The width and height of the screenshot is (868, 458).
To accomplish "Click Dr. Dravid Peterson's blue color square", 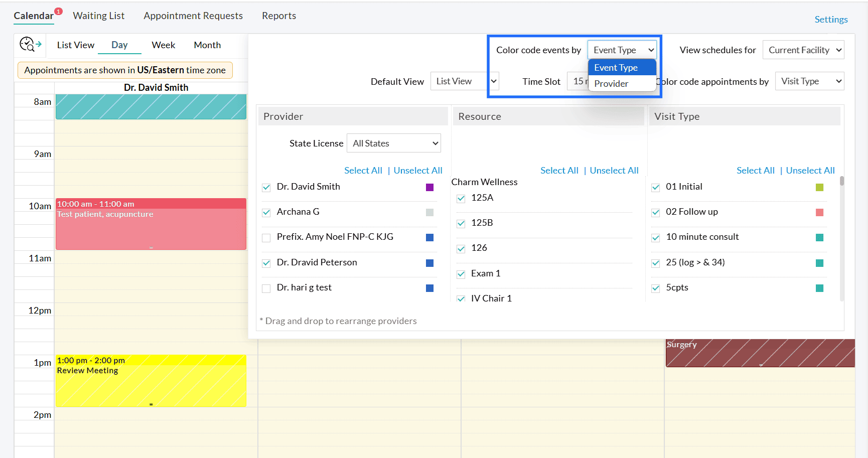I will pos(429,263).
